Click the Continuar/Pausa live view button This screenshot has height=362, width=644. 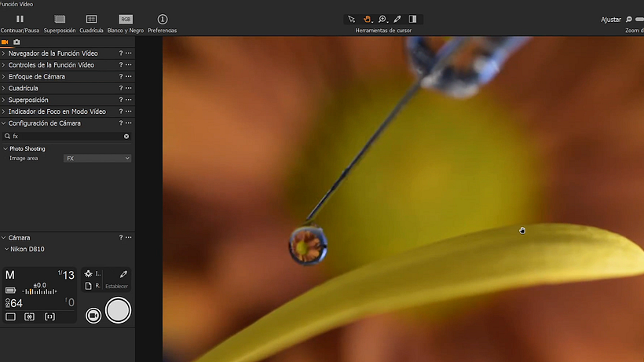[x=20, y=19]
